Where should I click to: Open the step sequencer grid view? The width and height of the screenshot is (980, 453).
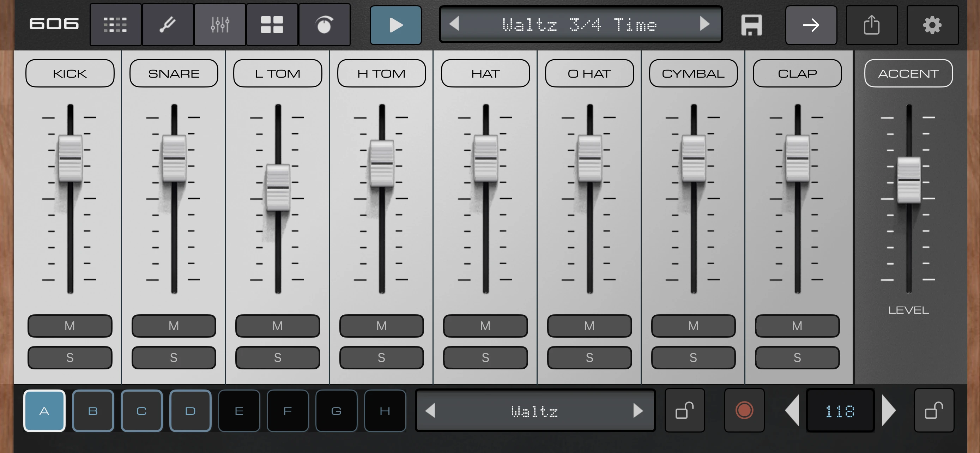coord(115,25)
